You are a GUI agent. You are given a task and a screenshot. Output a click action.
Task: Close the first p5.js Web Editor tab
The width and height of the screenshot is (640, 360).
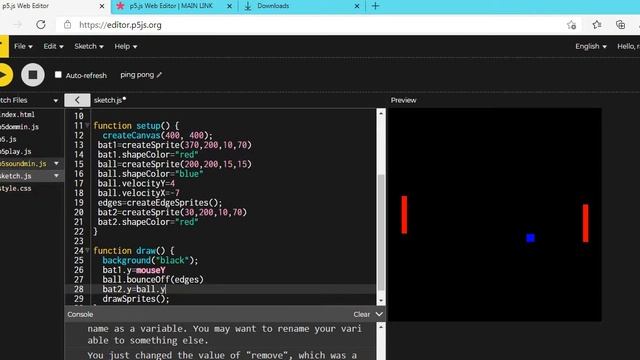coord(102,6)
